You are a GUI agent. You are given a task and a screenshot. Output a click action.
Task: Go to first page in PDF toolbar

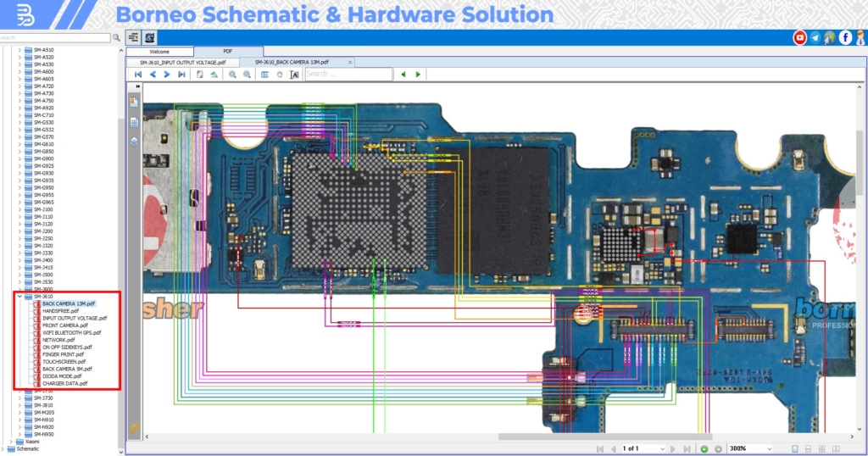click(x=138, y=74)
